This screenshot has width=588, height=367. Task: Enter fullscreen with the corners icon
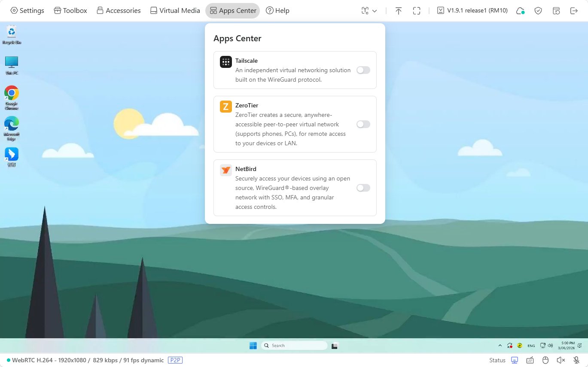[417, 11]
